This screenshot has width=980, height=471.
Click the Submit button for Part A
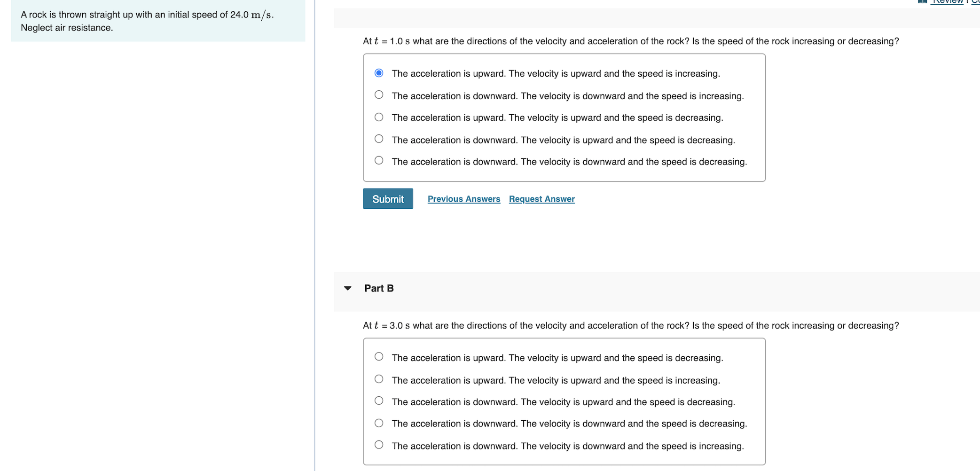388,198
